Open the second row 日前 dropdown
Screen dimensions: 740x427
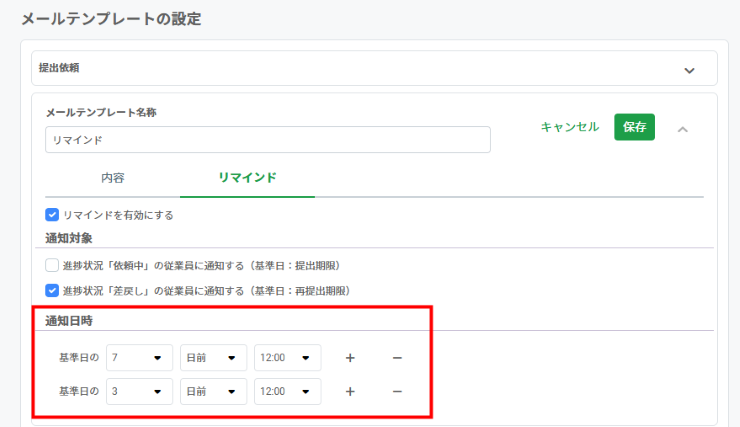(213, 392)
